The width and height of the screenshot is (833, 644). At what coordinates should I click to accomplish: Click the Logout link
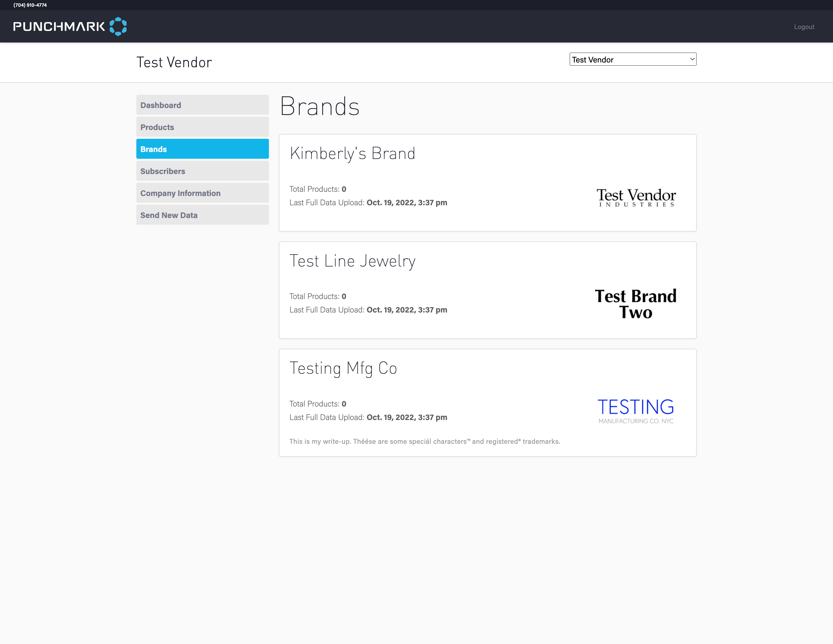coord(804,27)
